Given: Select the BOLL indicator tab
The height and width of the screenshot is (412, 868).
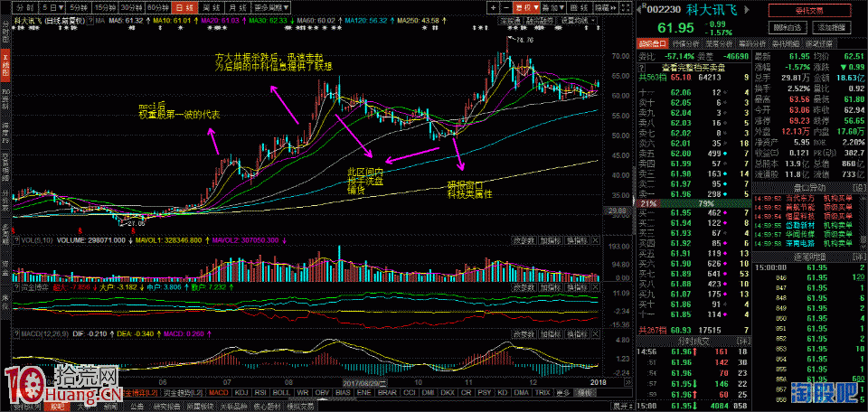Looking at the screenshot, I should click(x=281, y=392).
